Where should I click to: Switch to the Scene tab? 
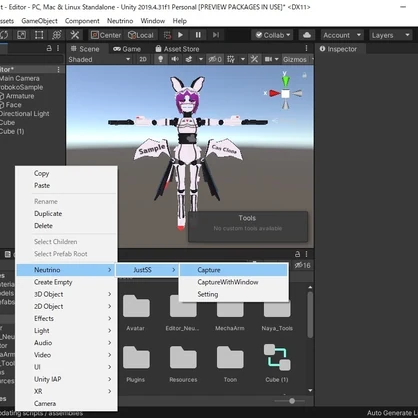(x=85, y=49)
